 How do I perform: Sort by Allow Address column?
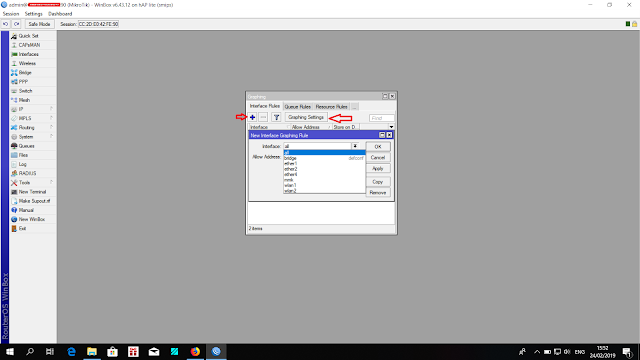[x=310, y=127]
